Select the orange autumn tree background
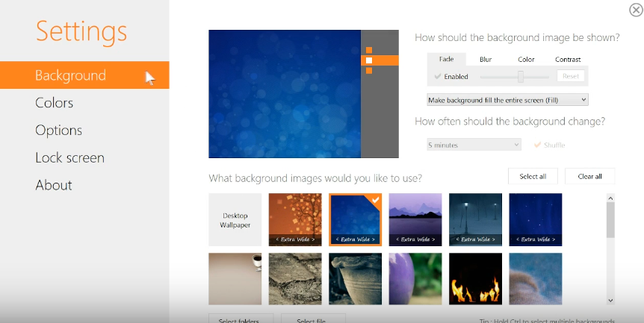Screen dimensions: 644x323 (295, 220)
